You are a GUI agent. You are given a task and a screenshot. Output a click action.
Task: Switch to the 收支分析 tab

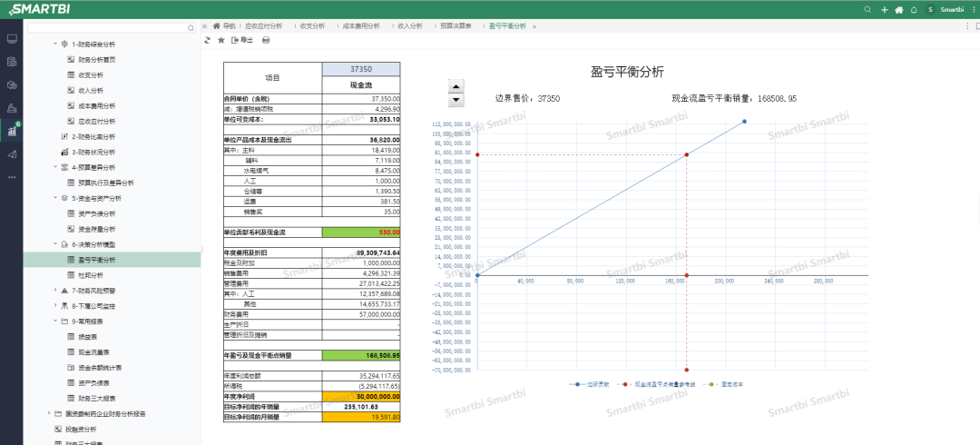point(312,26)
